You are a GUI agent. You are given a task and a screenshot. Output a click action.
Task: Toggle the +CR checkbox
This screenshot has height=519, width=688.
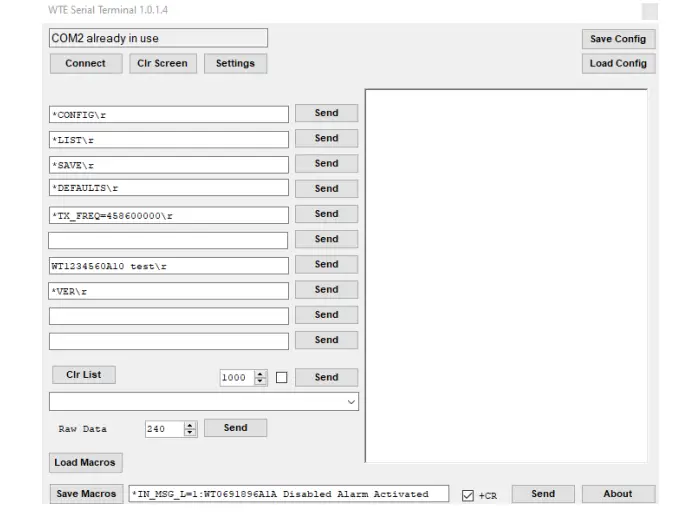click(468, 496)
